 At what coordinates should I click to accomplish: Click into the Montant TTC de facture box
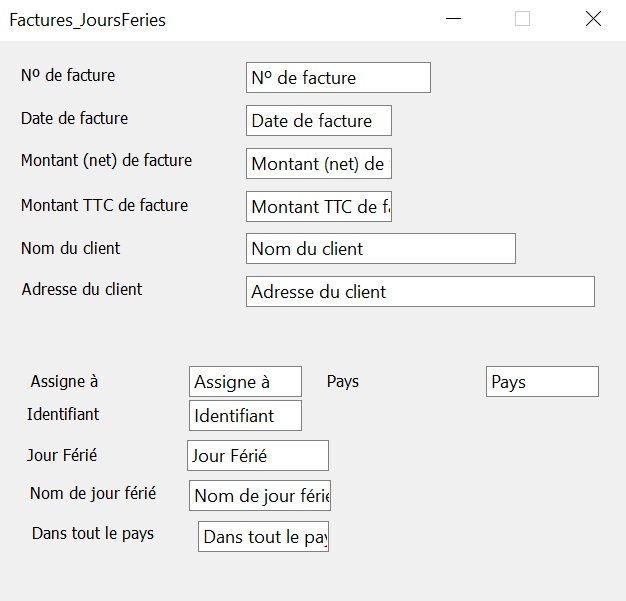click(319, 206)
